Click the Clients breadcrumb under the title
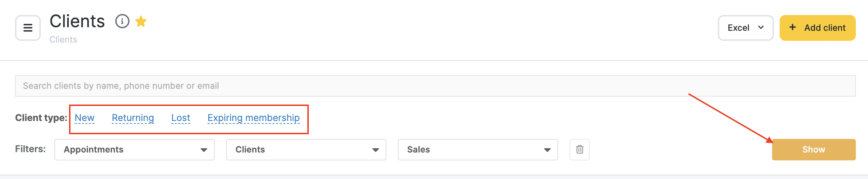 [63, 40]
